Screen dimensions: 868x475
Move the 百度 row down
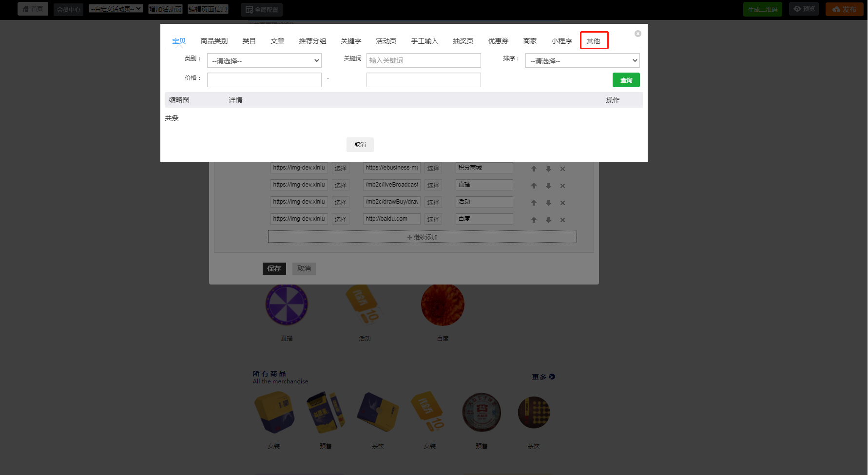click(548, 220)
